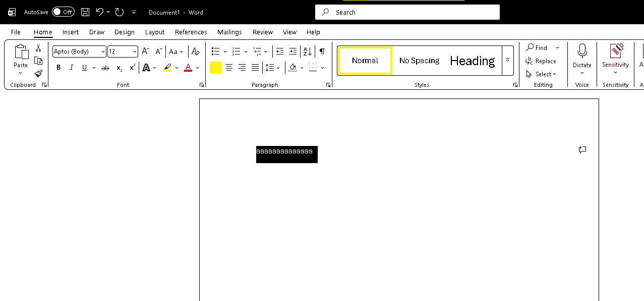
Task: Click the Cut scissors icon
Action: pos(38,48)
